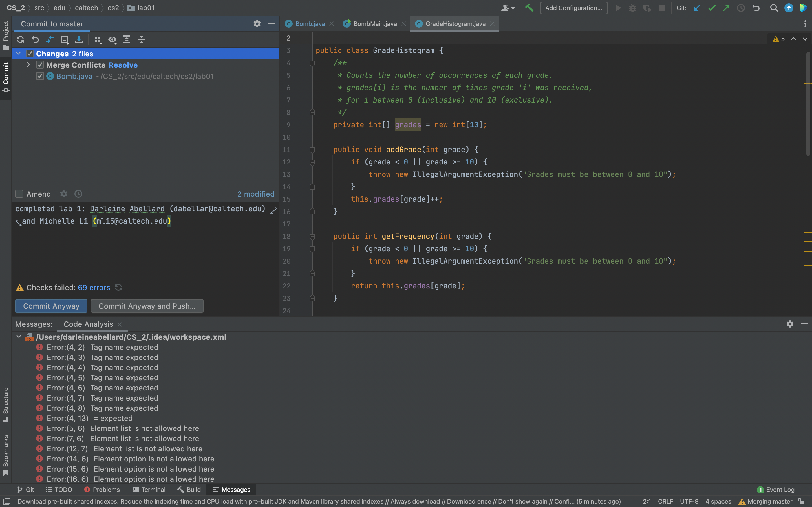Click the Rollback icon in the commit toolbar

click(35, 39)
